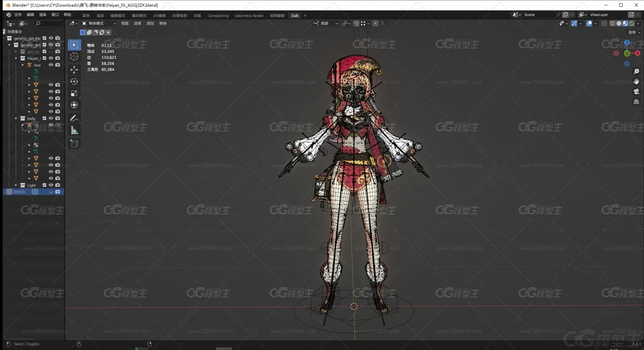Click the pin scene icon
This screenshot has width=644, height=350.
coord(558,14)
